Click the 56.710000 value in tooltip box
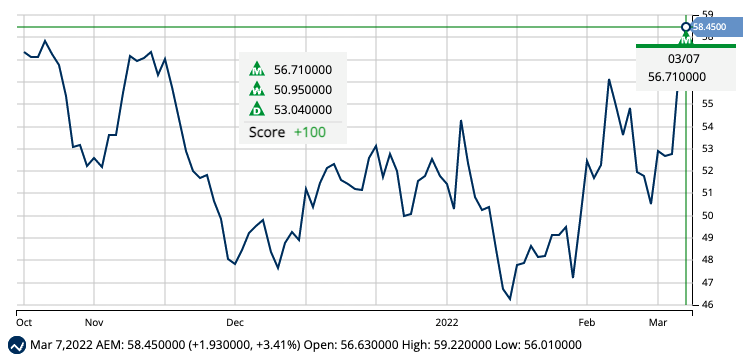 coord(677,76)
